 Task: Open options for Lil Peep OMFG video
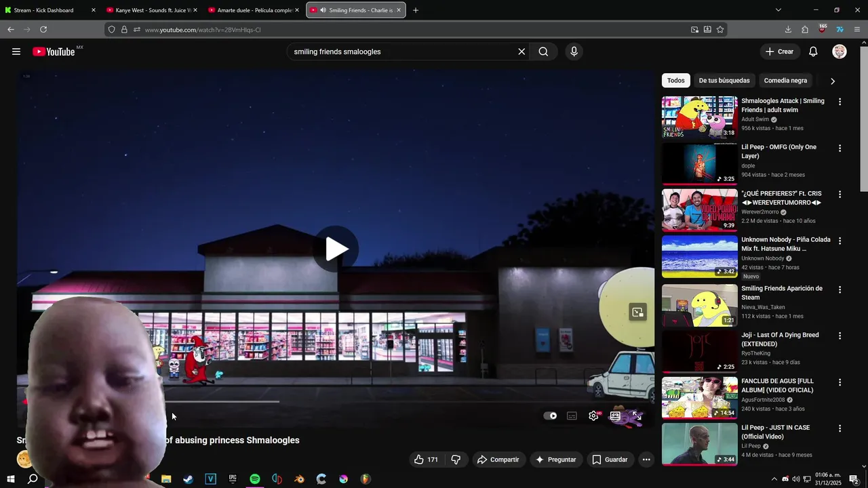coord(840,148)
